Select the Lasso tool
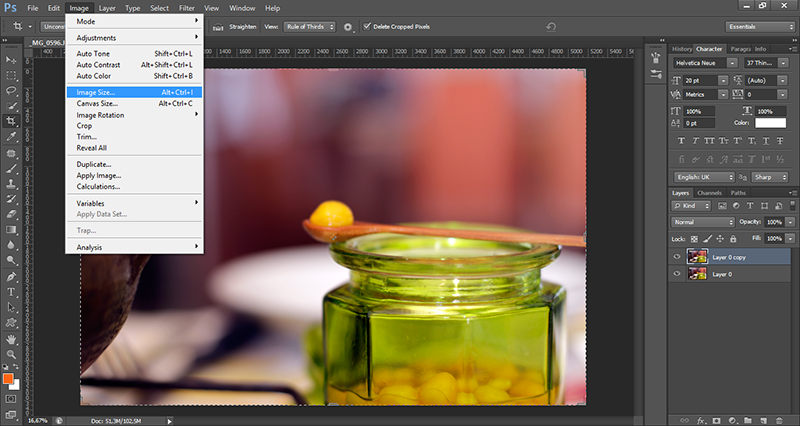The width and height of the screenshot is (800, 426). point(12,90)
